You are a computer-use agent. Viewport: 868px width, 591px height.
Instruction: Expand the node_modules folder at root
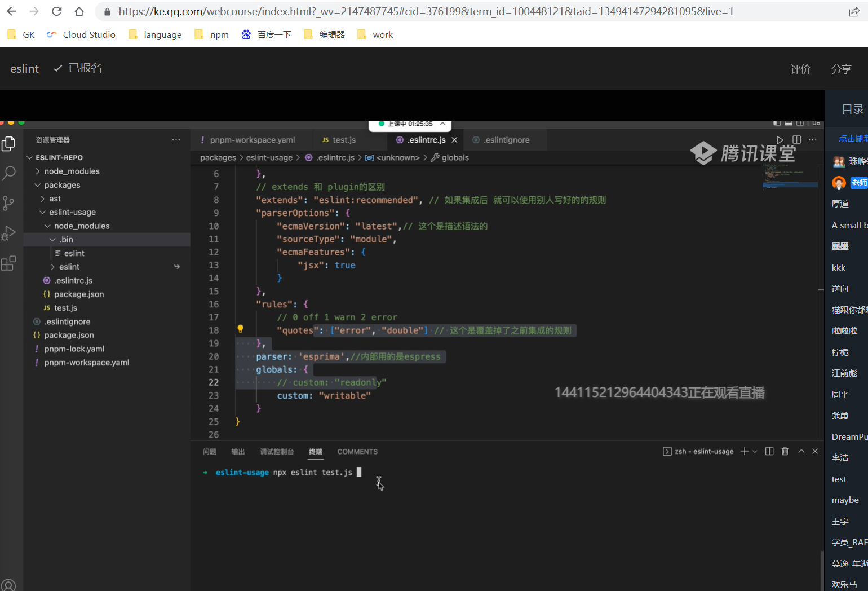pyautogui.click(x=72, y=171)
